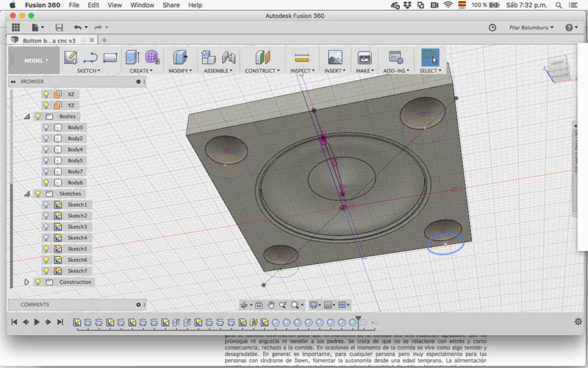Viewport: 588px width, 368px height.
Task: Collapse the Sketches folder
Action: 27,194
